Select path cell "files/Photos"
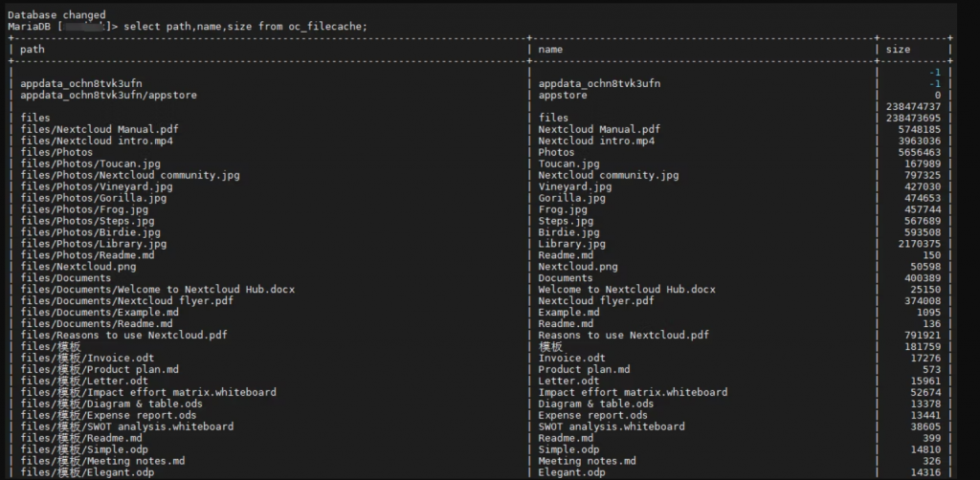The width and height of the screenshot is (980, 480). tap(56, 152)
